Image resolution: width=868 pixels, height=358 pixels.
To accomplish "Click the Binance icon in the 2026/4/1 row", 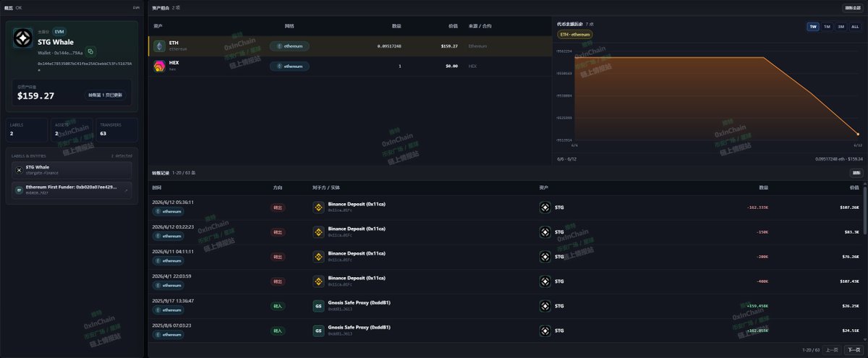I will click(318, 281).
